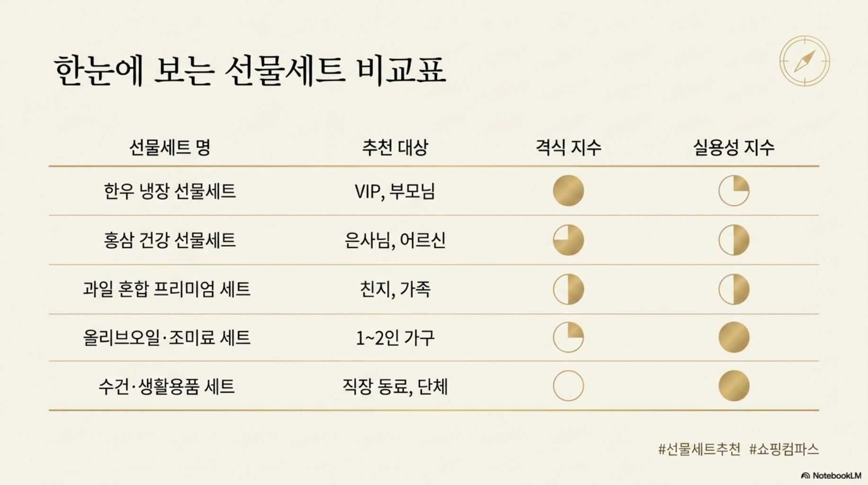Click the 실용성 지수 column header
The height and width of the screenshot is (485, 868).
[734, 147]
